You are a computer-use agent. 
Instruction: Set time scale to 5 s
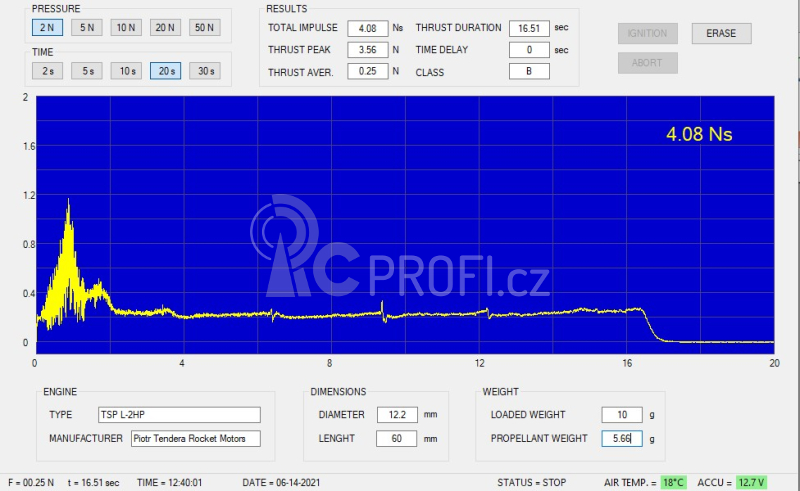pyautogui.click(x=87, y=71)
